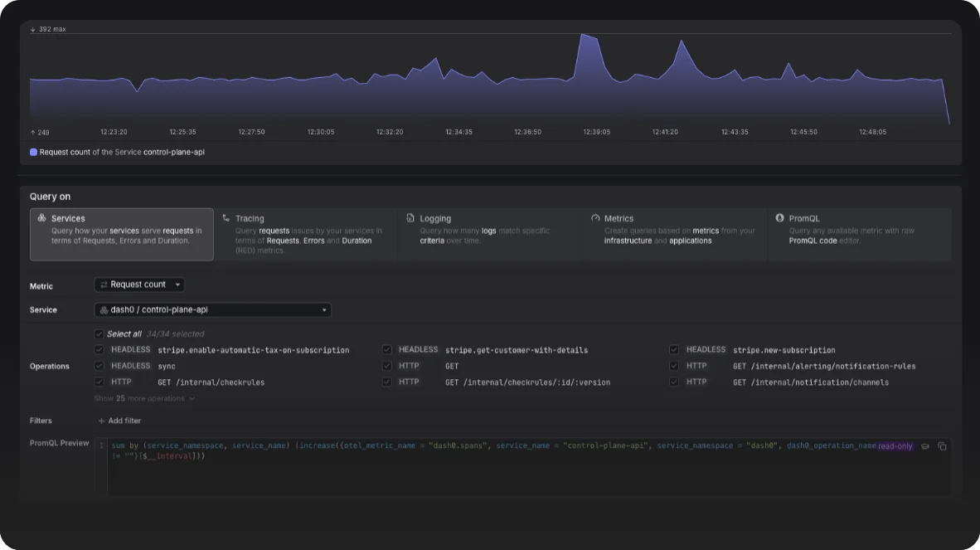Click the 12:48:05 time axis label

pos(872,132)
